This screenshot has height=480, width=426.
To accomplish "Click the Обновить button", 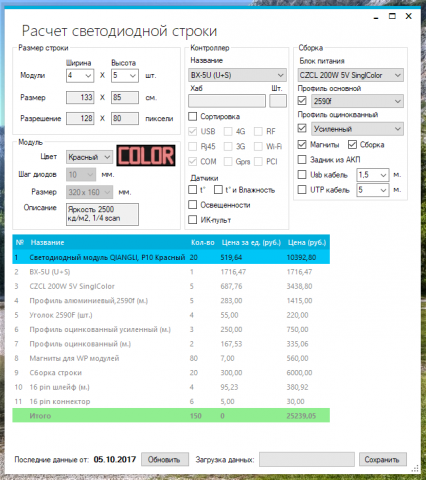I will pos(165,459).
